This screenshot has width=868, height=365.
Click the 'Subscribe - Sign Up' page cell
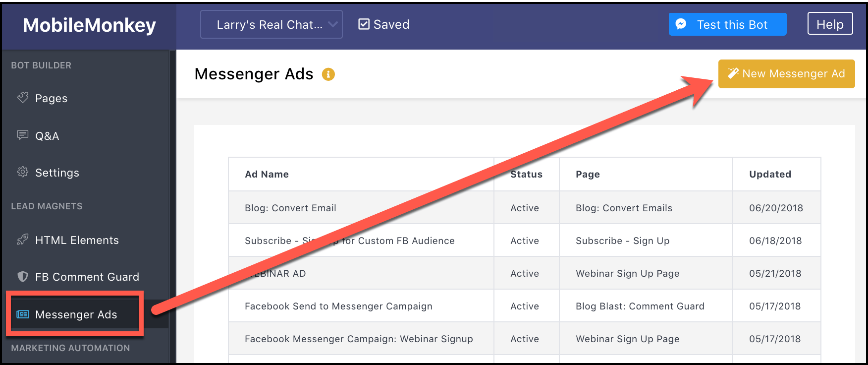click(x=622, y=241)
